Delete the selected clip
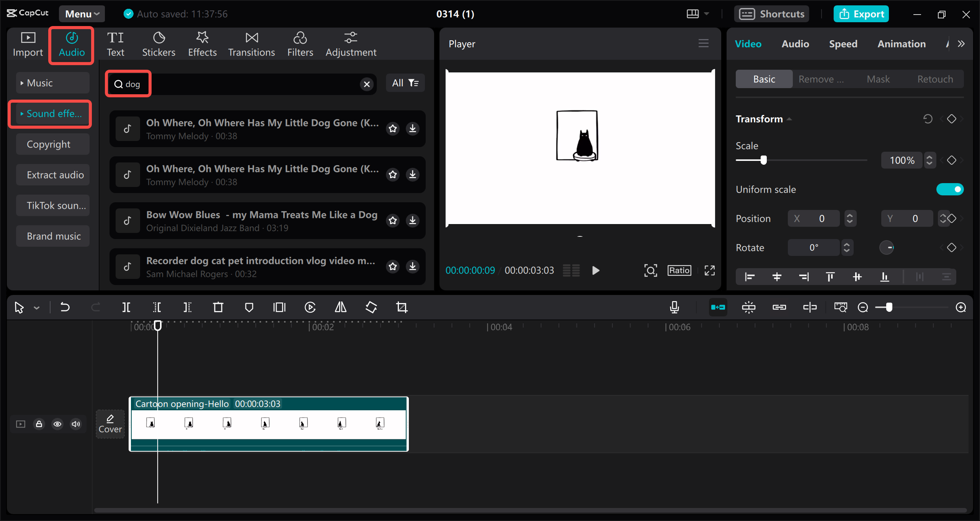The height and width of the screenshot is (521, 980). pyautogui.click(x=217, y=307)
